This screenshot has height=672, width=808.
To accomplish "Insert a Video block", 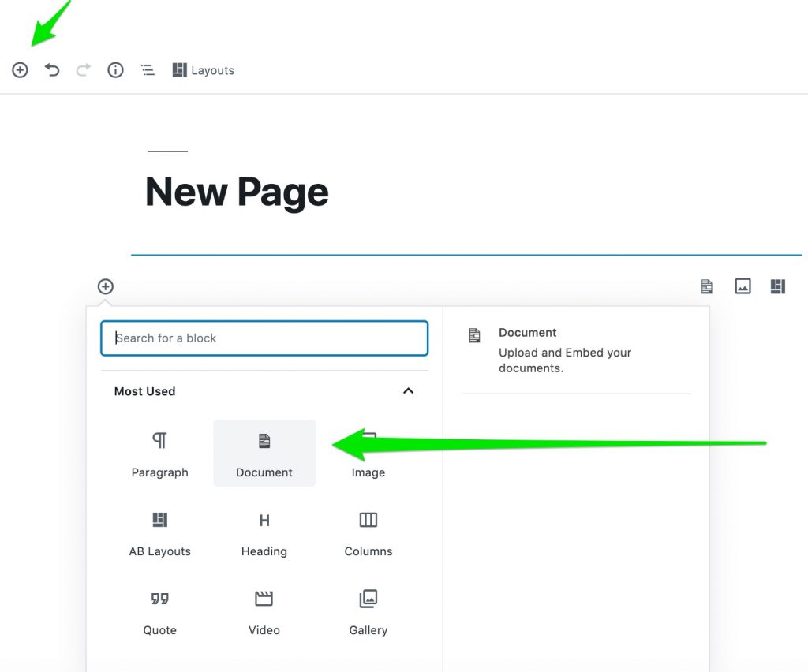I will tap(264, 611).
